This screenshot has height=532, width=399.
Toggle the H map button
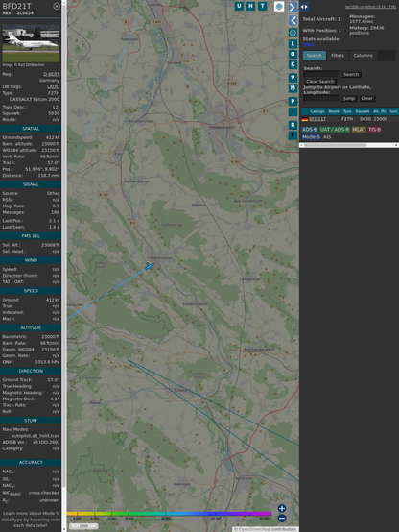coord(250,6)
